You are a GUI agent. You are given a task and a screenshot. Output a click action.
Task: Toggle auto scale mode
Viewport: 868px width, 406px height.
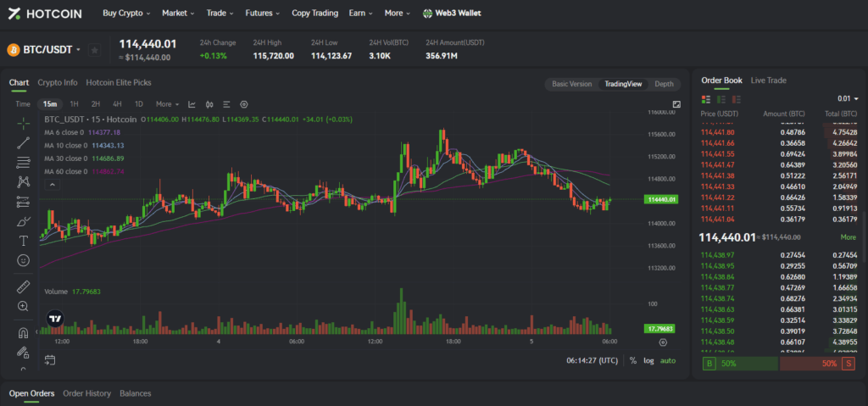click(x=668, y=360)
